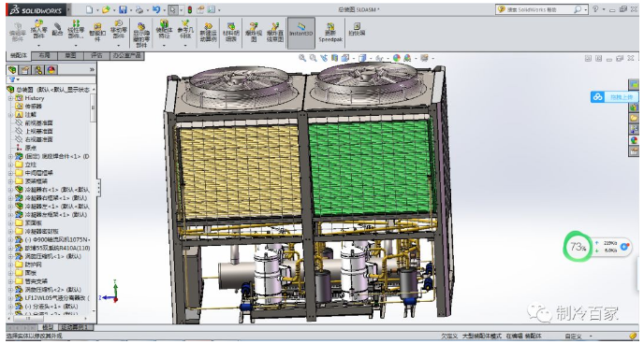
Task: Expand the History node in the tree
Action: pos(10,98)
